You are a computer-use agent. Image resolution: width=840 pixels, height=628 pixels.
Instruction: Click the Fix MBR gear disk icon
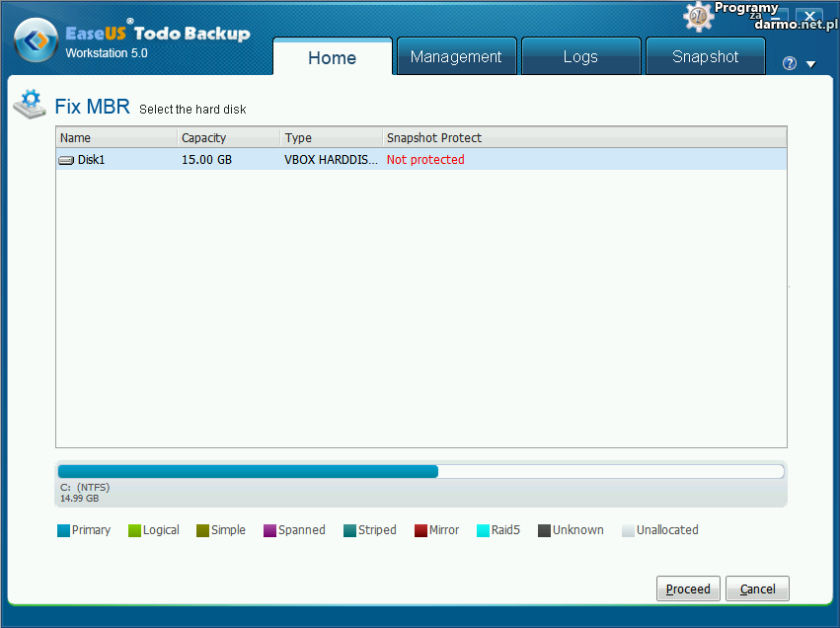click(x=31, y=104)
